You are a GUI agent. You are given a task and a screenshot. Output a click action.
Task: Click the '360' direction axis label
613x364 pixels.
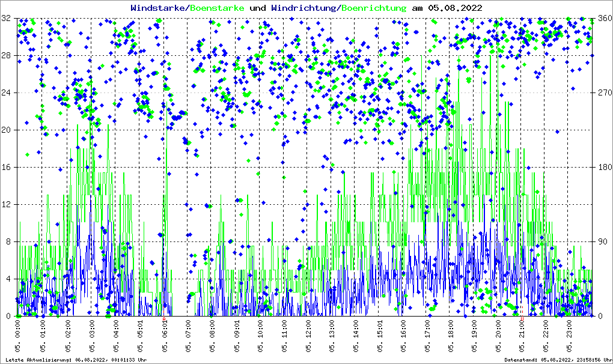click(603, 19)
